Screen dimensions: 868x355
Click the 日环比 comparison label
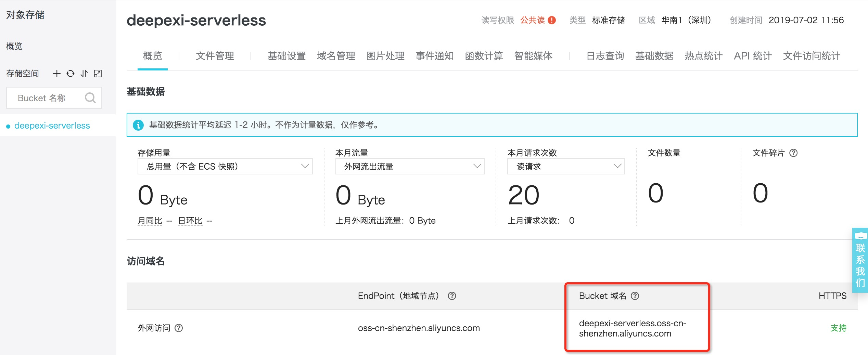point(190,221)
